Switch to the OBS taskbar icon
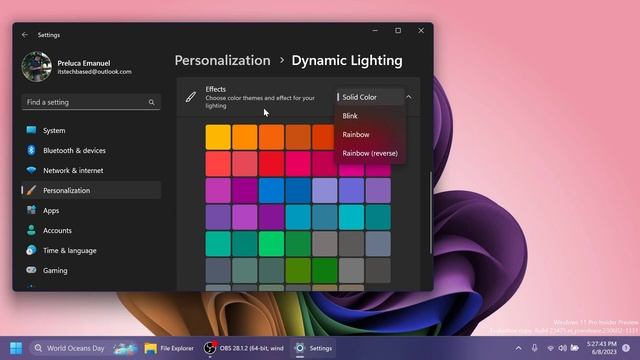 click(x=209, y=348)
